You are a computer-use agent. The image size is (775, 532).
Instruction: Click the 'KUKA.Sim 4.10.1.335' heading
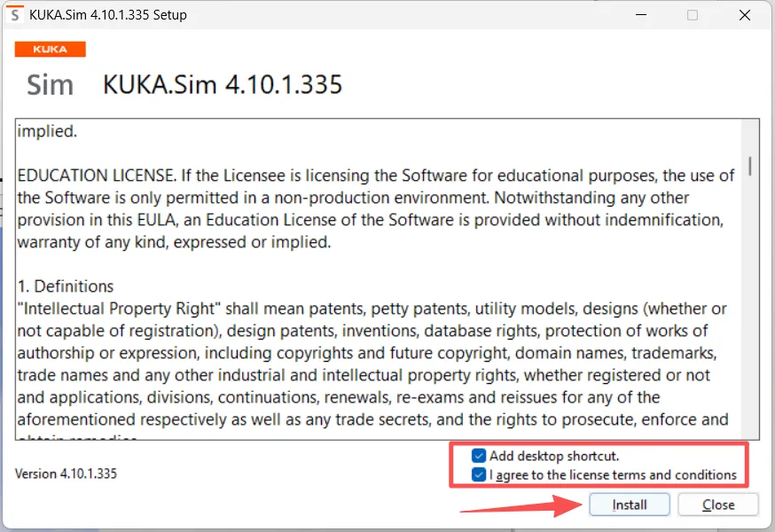point(222,84)
